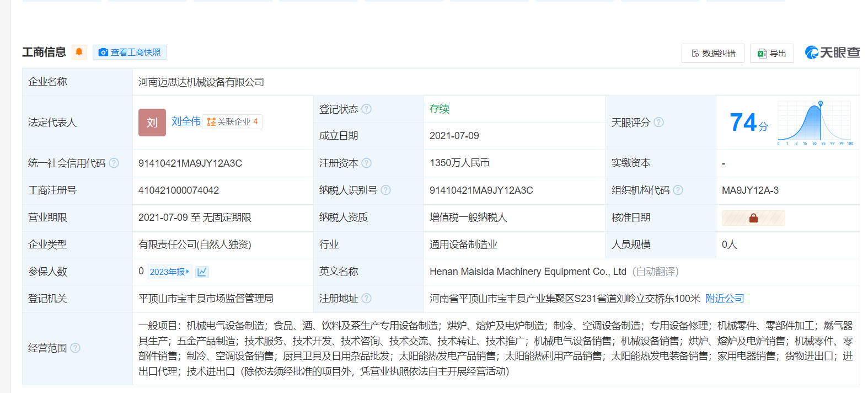Viewport: 868px width, 393px height.
Task: Expand the 2023年报 dropdown
Action: 169,272
